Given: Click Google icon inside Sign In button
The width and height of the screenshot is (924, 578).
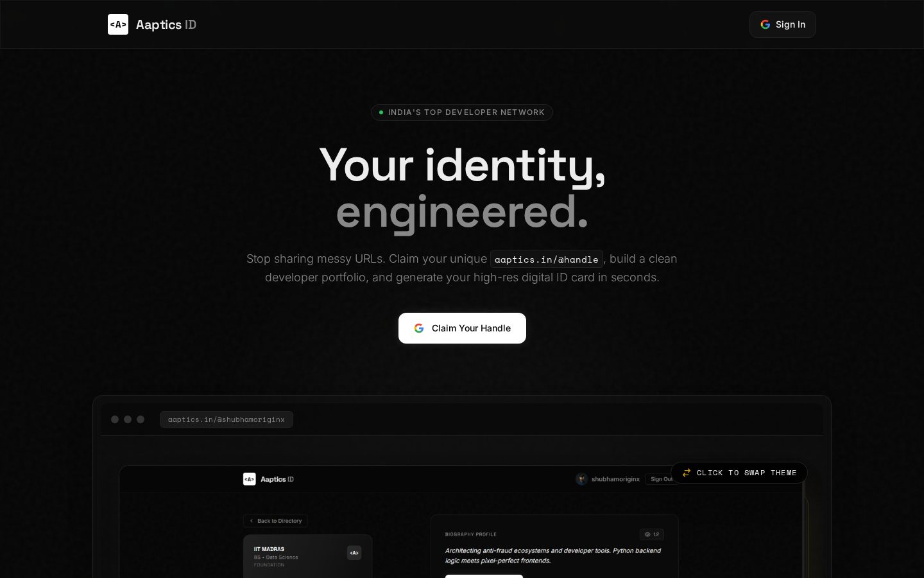Looking at the screenshot, I should click(765, 24).
